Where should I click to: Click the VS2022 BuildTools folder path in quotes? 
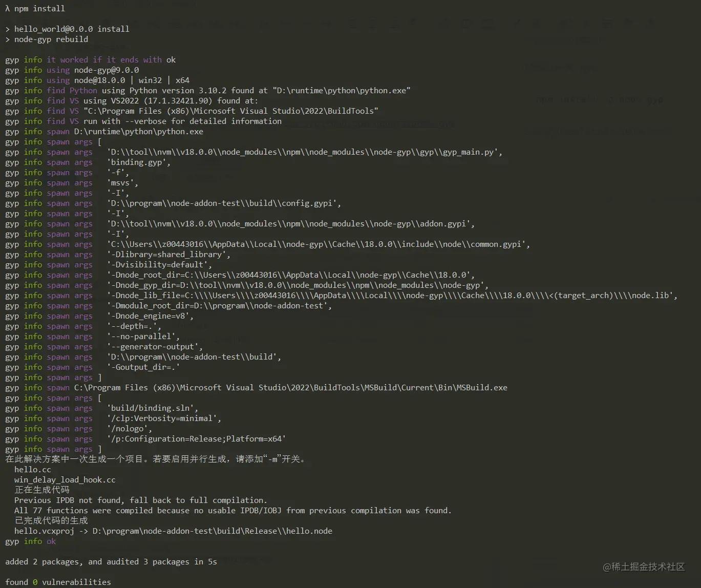tap(231, 111)
